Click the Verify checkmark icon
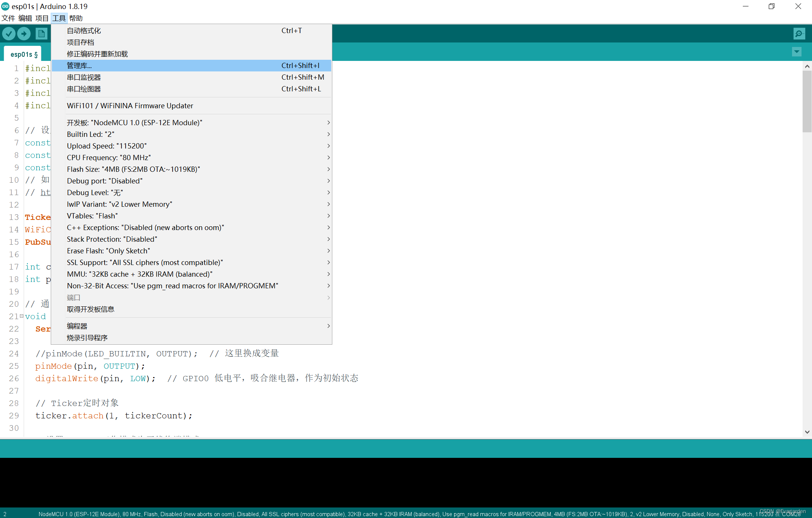 (9, 34)
